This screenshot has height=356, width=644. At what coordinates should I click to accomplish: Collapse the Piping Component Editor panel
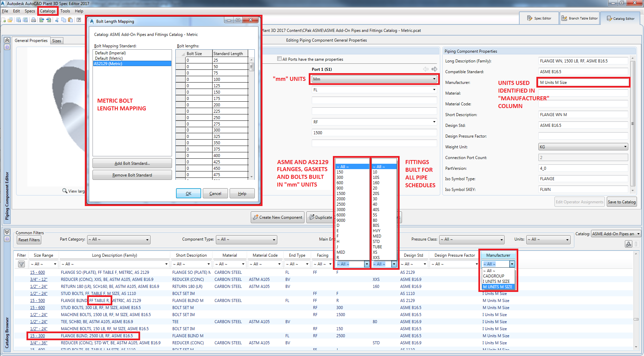[x=7, y=40]
